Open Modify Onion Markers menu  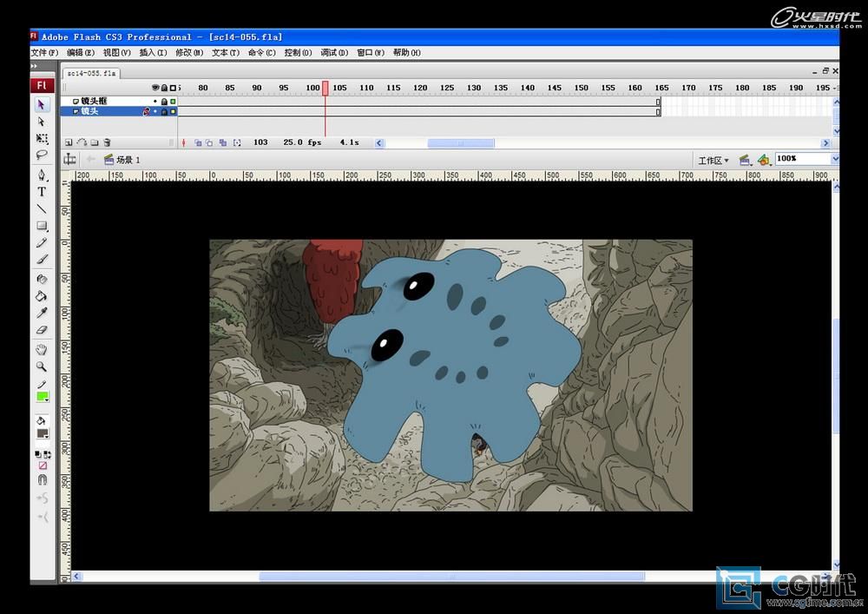(237, 142)
